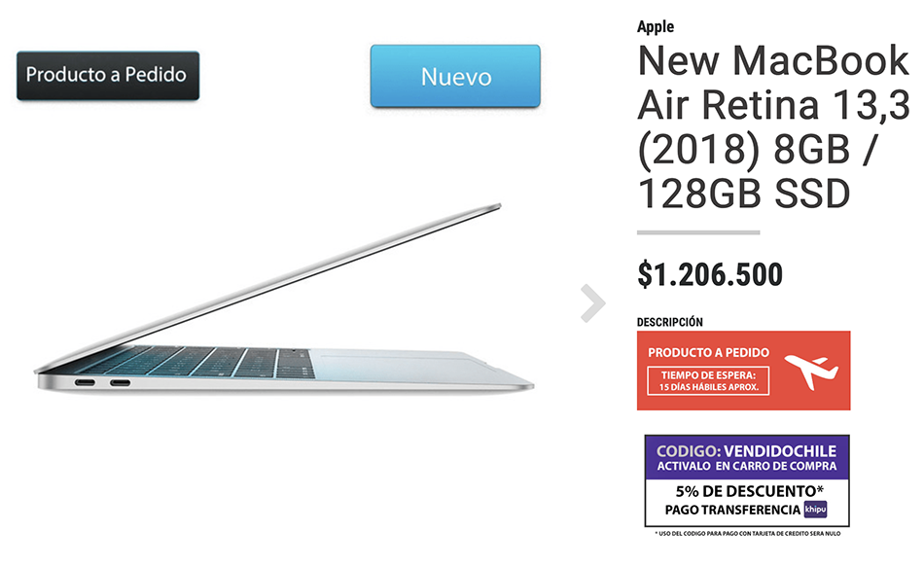Screen dimensions: 924x567
Task: Click the $1.206.500 price text
Action: click(x=710, y=274)
